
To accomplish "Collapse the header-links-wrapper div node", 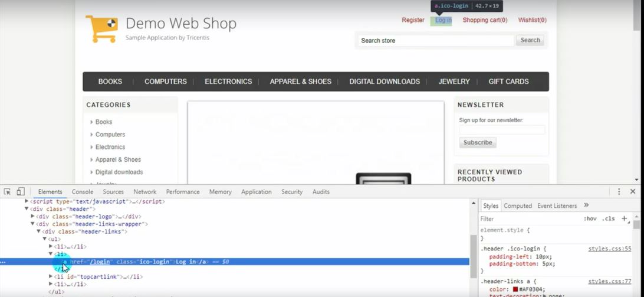I will [33, 224].
